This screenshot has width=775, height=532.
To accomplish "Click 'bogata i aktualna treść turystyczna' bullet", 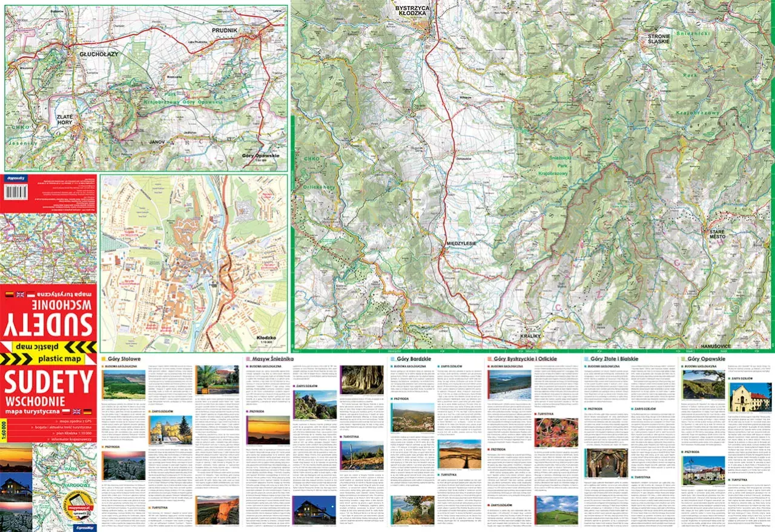I will point(64,427).
